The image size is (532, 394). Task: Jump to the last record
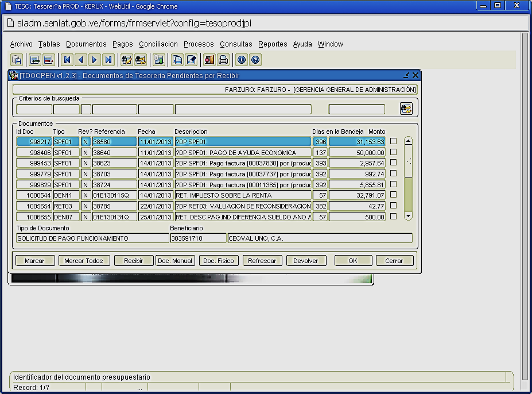108,60
